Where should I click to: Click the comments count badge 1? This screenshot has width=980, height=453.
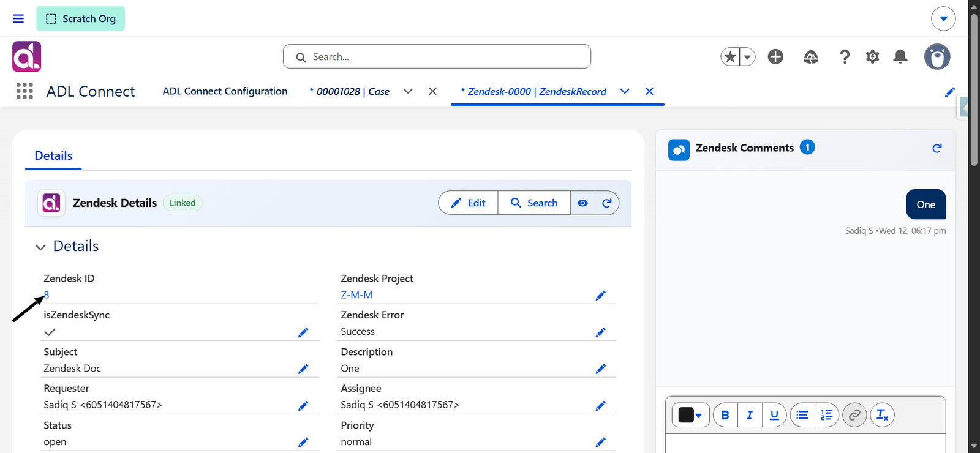point(807,148)
